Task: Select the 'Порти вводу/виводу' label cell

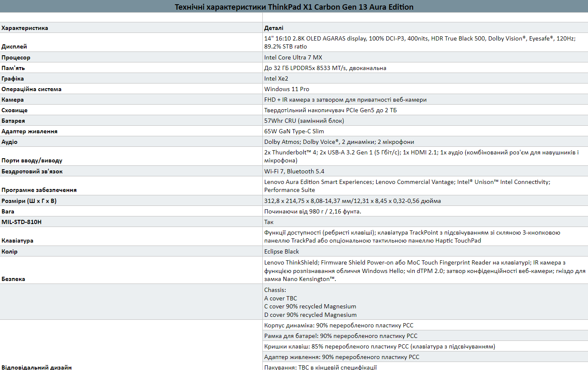Action: 131,157
